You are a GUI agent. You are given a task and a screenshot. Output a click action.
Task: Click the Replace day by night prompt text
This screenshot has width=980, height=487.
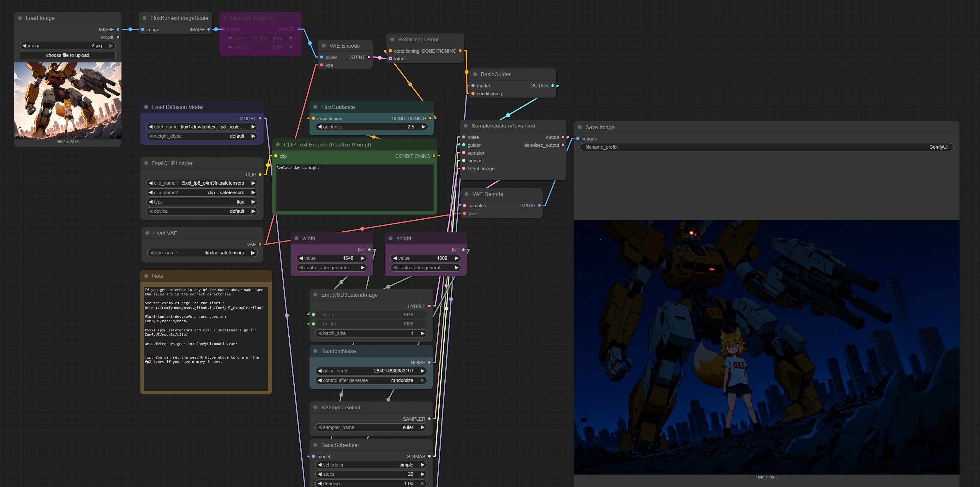298,168
